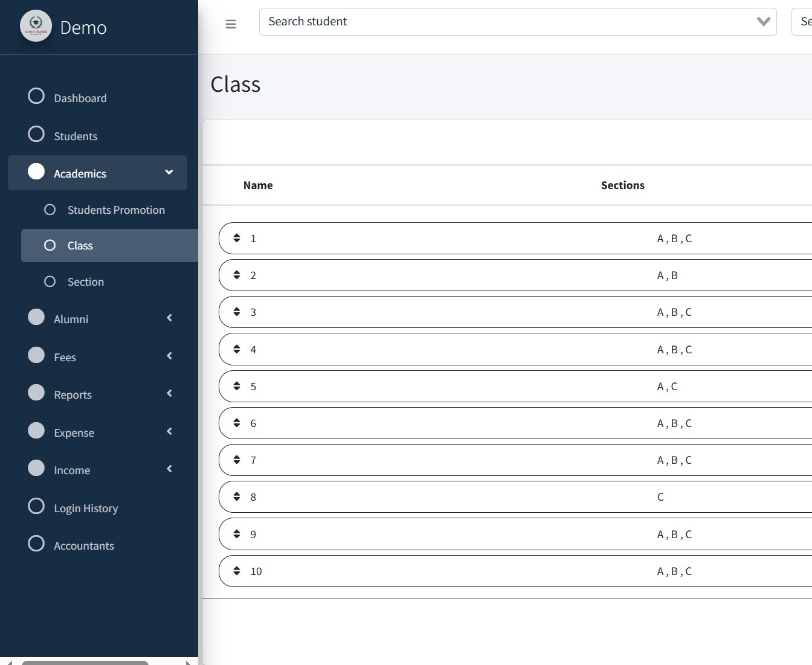This screenshot has width=812, height=665.
Task: Click the sidebar horizontal scrollbar
Action: 85,662
